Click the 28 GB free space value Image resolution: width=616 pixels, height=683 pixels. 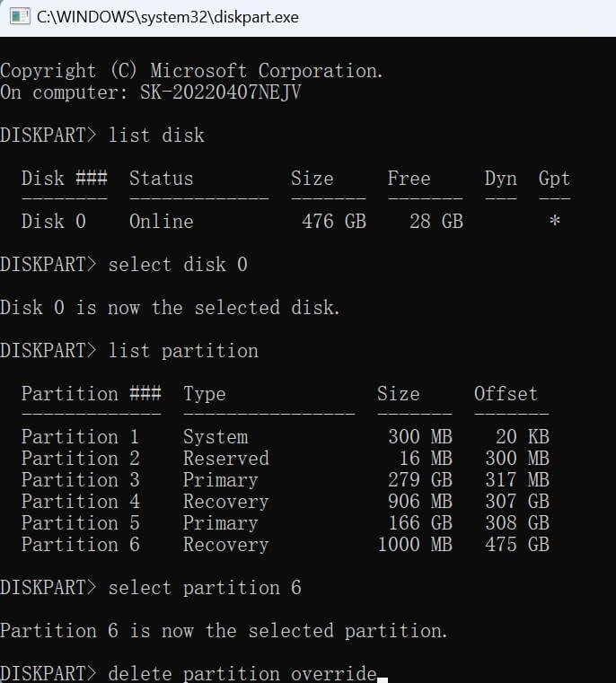tap(436, 222)
